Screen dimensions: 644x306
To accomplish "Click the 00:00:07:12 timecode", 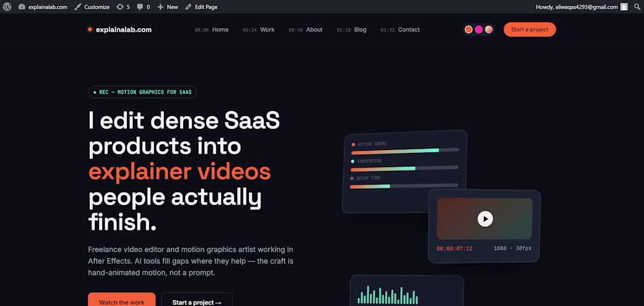I will (454, 249).
